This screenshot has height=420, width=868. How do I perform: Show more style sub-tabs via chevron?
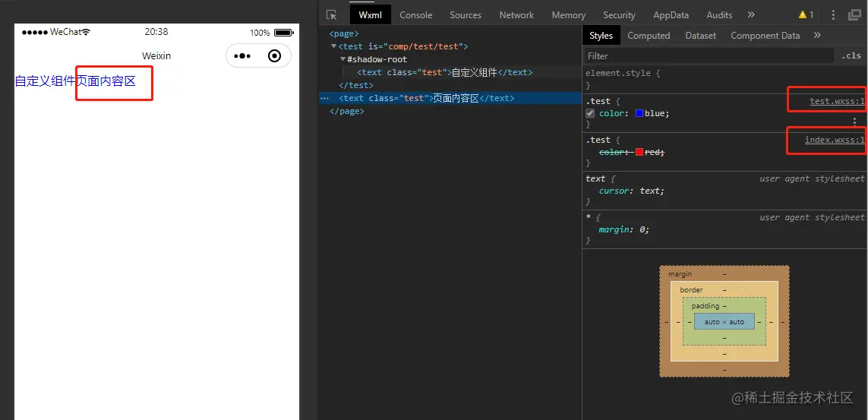click(x=817, y=36)
